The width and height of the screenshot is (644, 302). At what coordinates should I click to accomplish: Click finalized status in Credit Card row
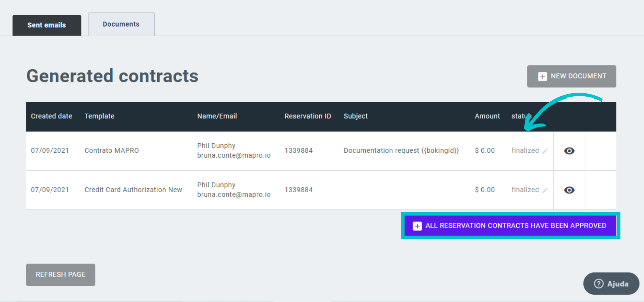tap(525, 190)
